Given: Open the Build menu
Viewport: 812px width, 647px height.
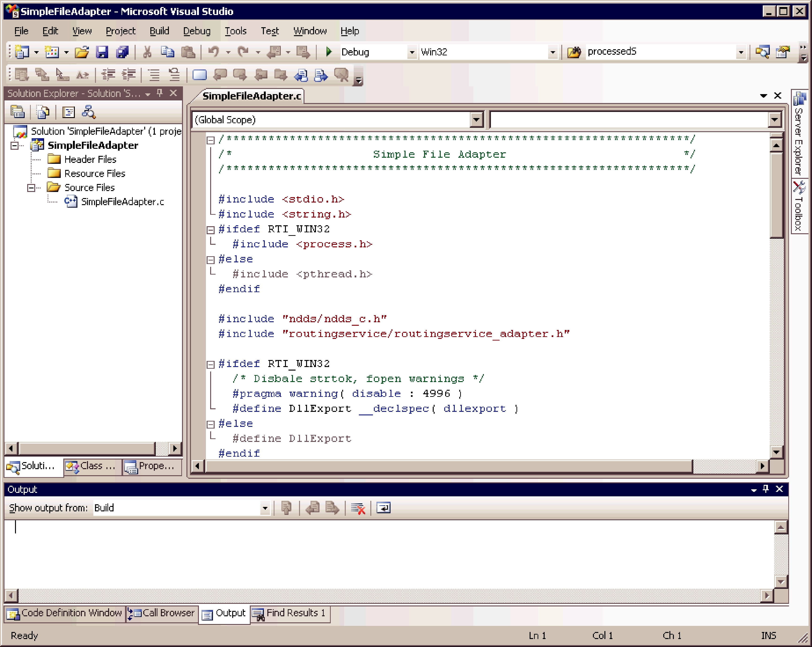Looking at the screenshot, I should 159,31.
